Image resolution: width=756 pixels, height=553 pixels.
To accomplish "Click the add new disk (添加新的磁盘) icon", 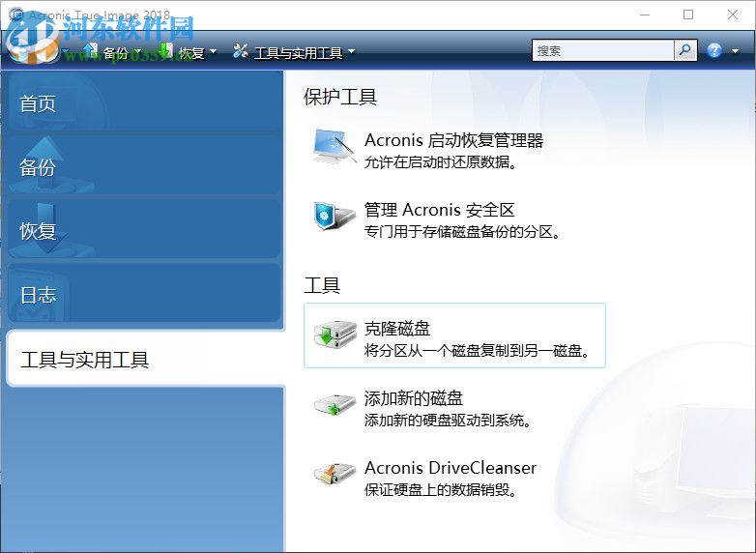I will [334, 405].
